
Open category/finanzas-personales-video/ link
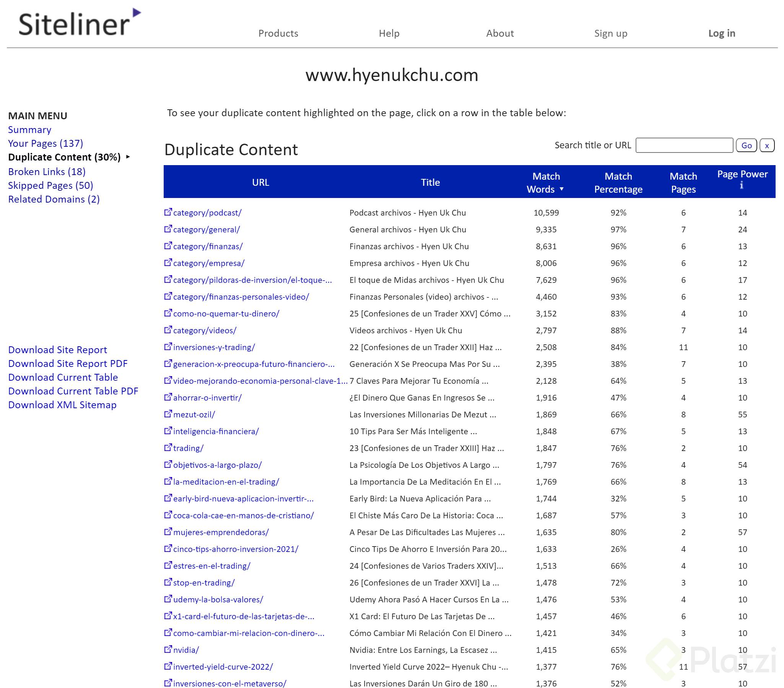click(x=241, y=297)
